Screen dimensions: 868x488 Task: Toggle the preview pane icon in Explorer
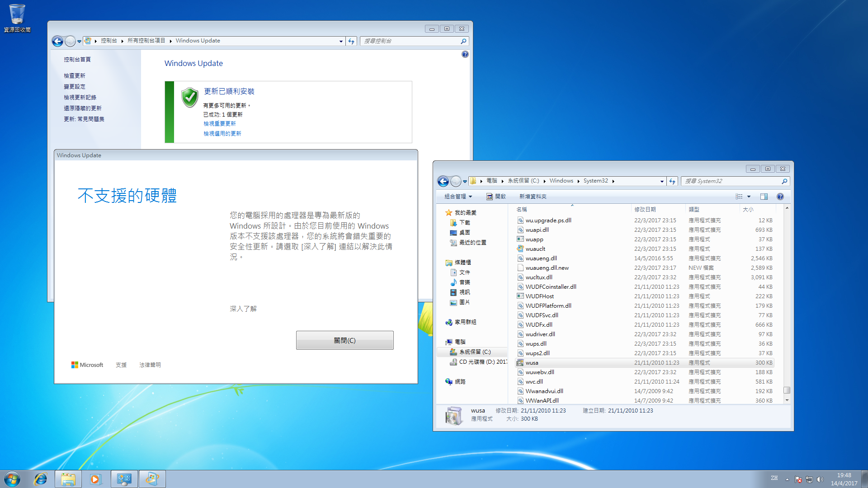pyautogui.click(x=764, y=197)
